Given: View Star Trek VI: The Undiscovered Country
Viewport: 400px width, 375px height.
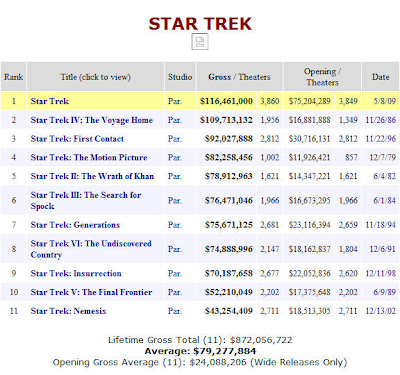Looking at the screenshot, I should 91,249.
